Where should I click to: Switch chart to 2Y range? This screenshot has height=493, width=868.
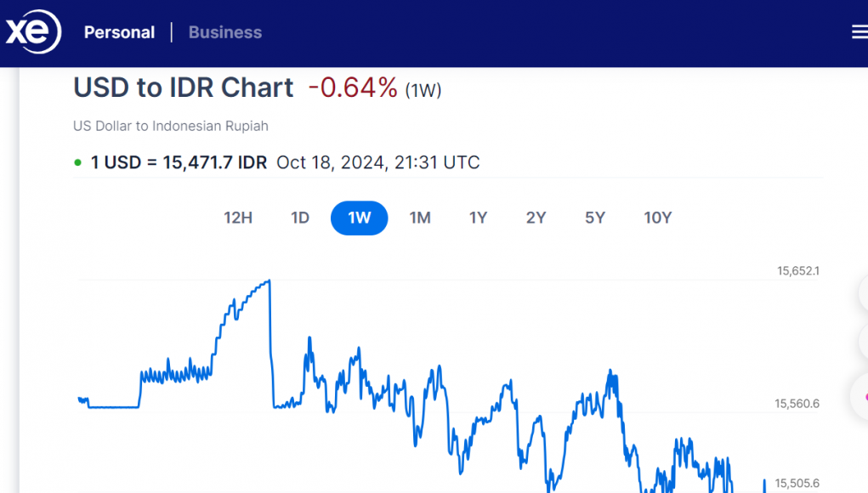(536, 218)
